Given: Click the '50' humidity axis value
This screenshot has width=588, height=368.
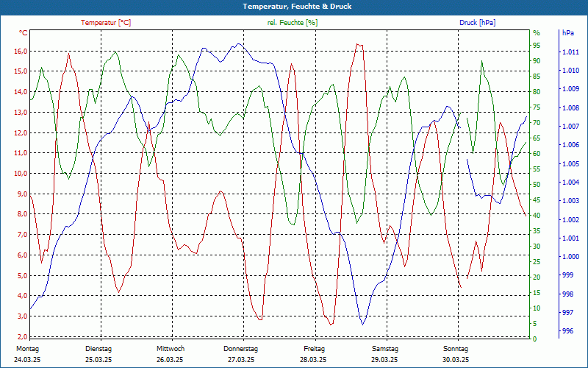Looking at the screenshot, I should pyautogui.click(x=537, y=185).
